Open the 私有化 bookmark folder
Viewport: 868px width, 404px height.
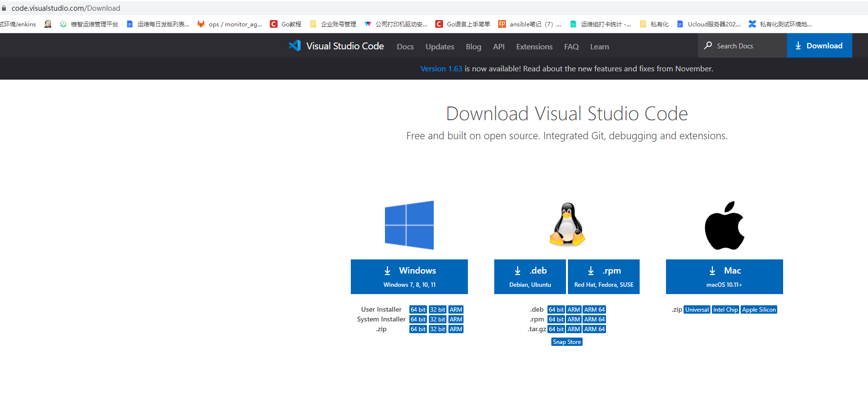pyautogui.click(x=654, y=24)
